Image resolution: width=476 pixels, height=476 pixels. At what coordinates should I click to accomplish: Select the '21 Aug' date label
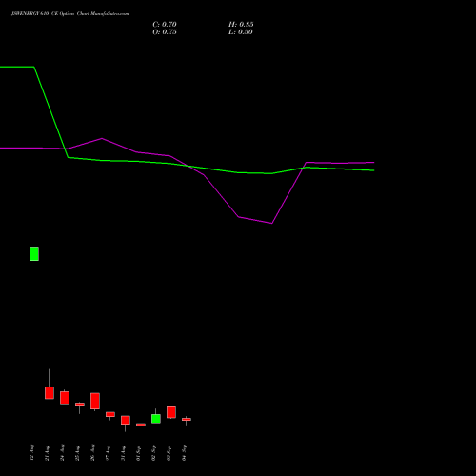[x=47, y=453]
